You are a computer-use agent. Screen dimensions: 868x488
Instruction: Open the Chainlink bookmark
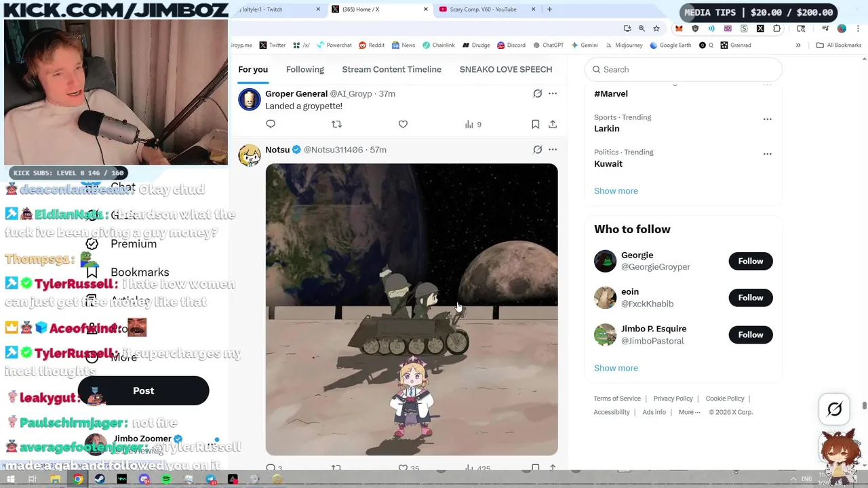pyautogui.click(x=439, y=45)
